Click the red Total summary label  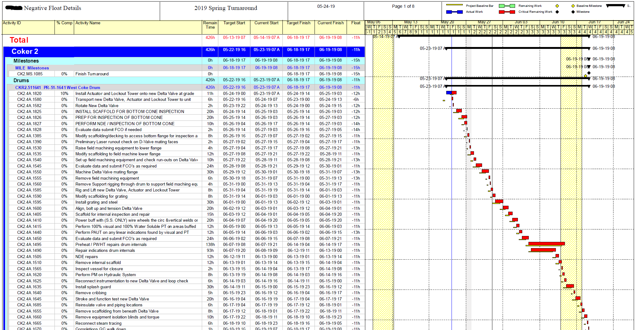19,40
